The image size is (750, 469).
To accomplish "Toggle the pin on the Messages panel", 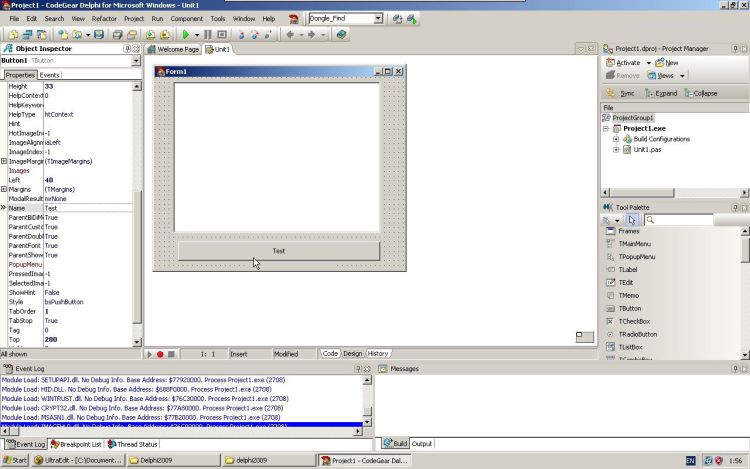I will tap(736, 369).
